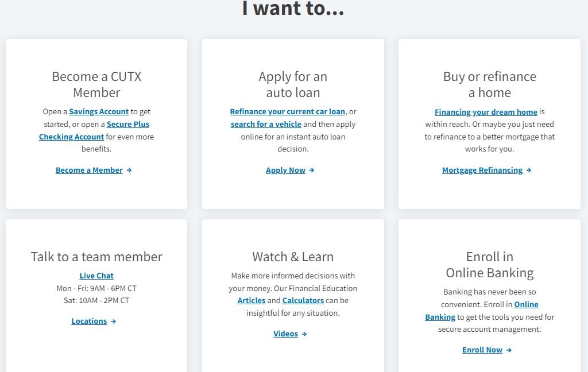Open the Financing your dream home link
This screenshot has height=372, width=588.
[x=486, y=112]
